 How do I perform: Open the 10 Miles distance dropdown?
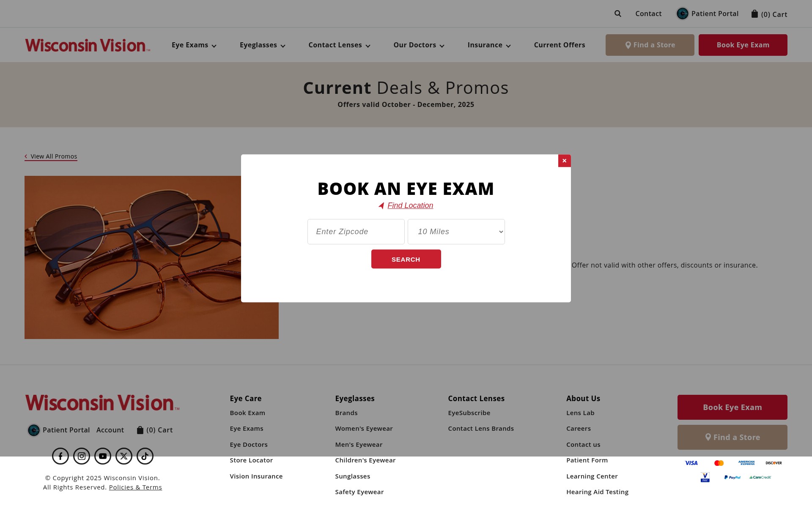pos(456,232)
